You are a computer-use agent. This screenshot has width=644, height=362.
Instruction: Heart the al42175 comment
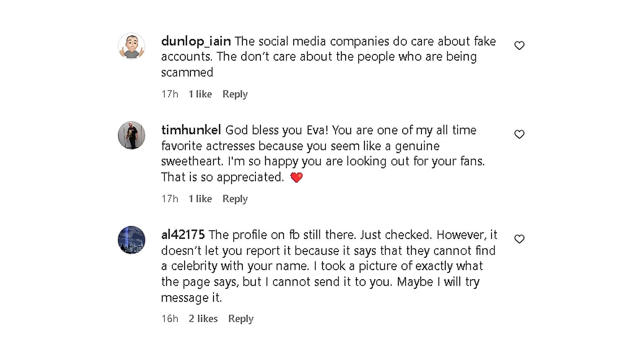click(x=519, y=239)
